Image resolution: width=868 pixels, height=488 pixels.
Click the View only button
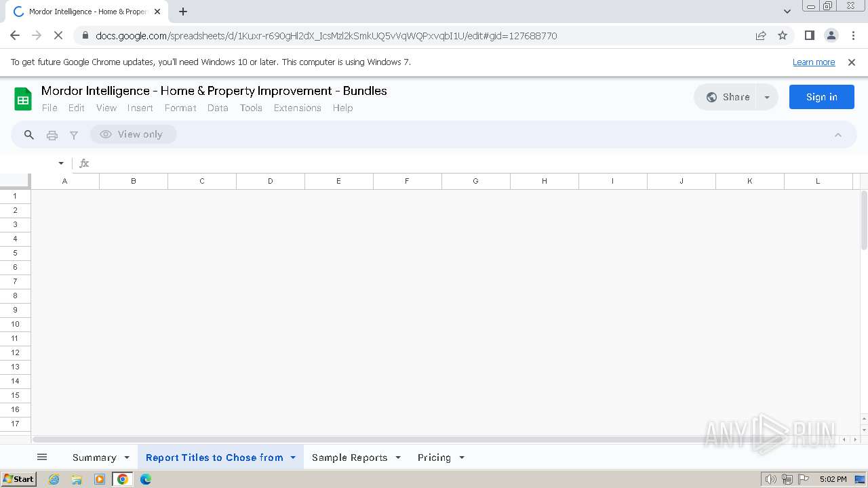[x=133, y=134]
